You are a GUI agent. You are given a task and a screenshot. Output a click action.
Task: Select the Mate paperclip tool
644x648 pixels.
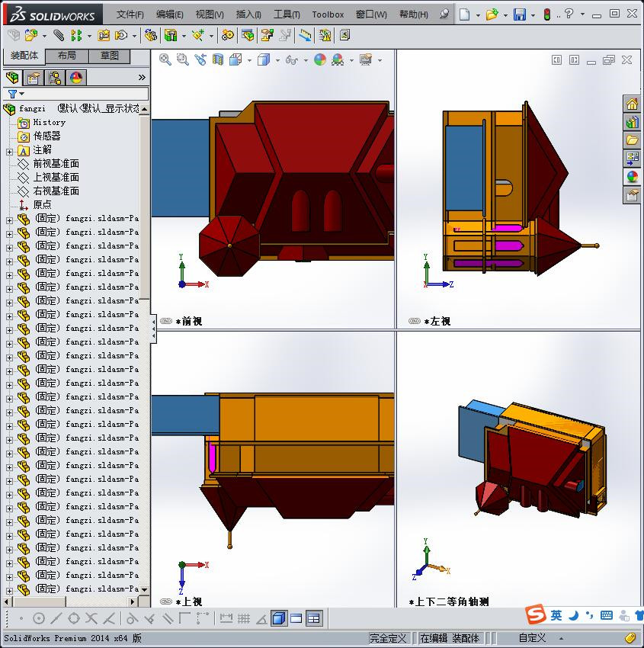pos(59,36)
